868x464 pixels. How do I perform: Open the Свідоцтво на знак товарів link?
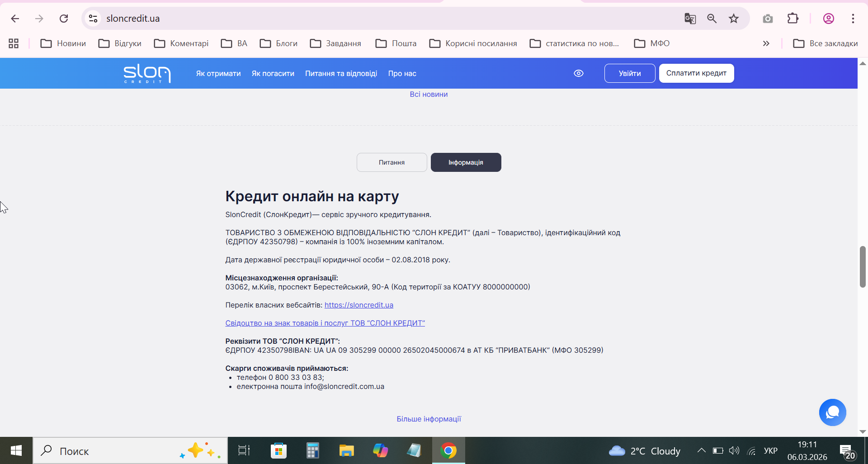325,323
